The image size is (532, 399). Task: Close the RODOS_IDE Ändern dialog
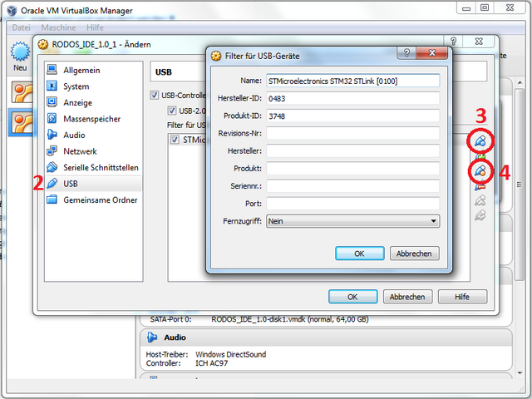pos(479,42)
